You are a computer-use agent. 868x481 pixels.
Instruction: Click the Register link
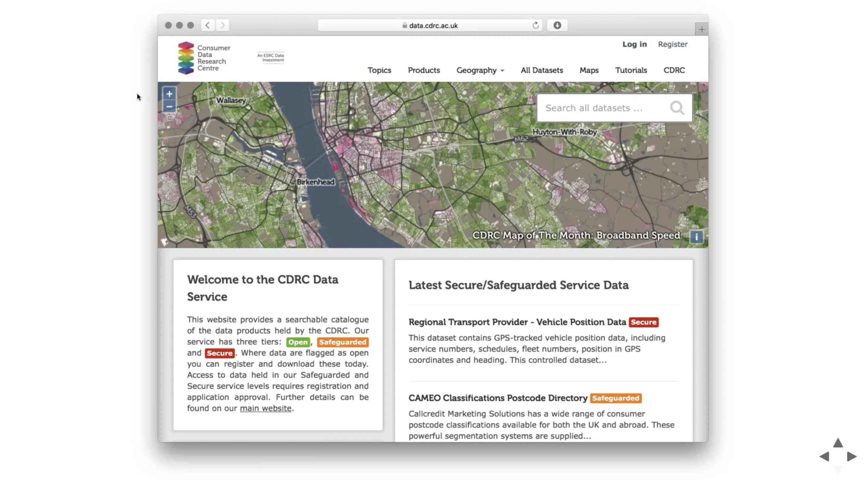point(672,44)
